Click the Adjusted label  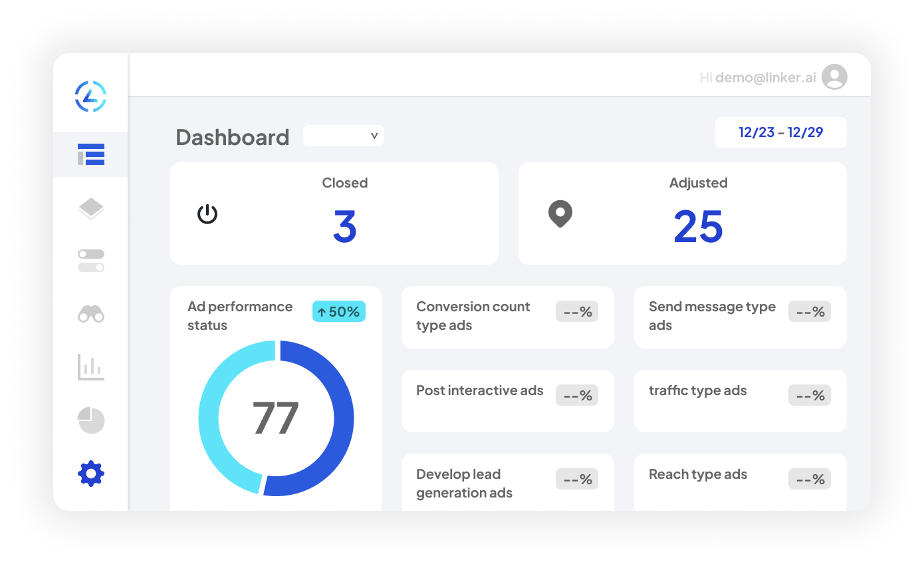pyautogui.click(x=698, y=183)
